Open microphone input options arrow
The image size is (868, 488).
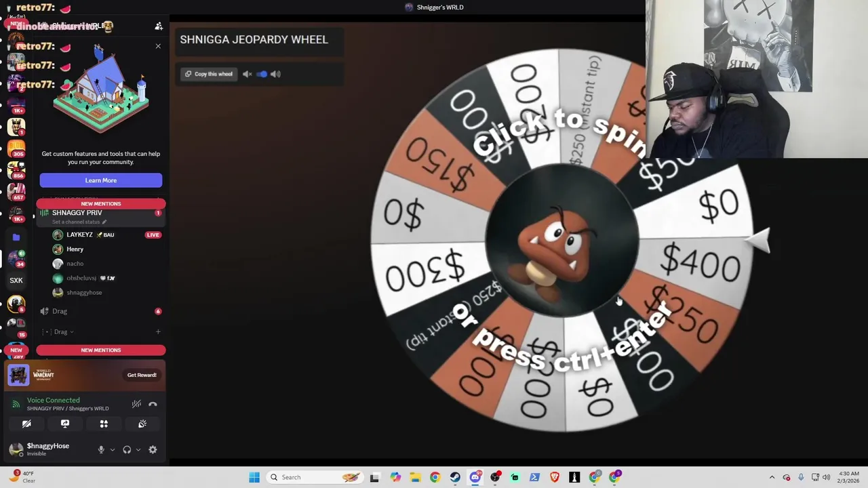click(x=113, y=449)
